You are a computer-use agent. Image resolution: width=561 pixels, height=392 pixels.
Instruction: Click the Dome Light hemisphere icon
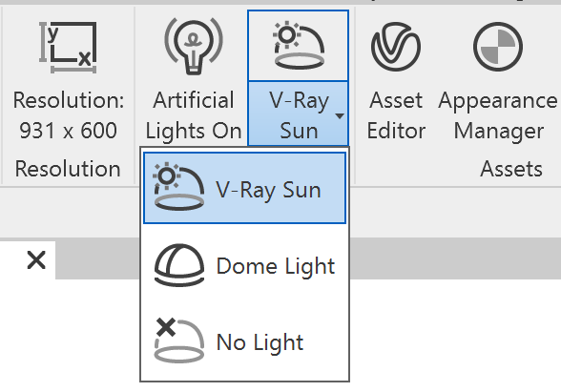click(x=179, y=265)
